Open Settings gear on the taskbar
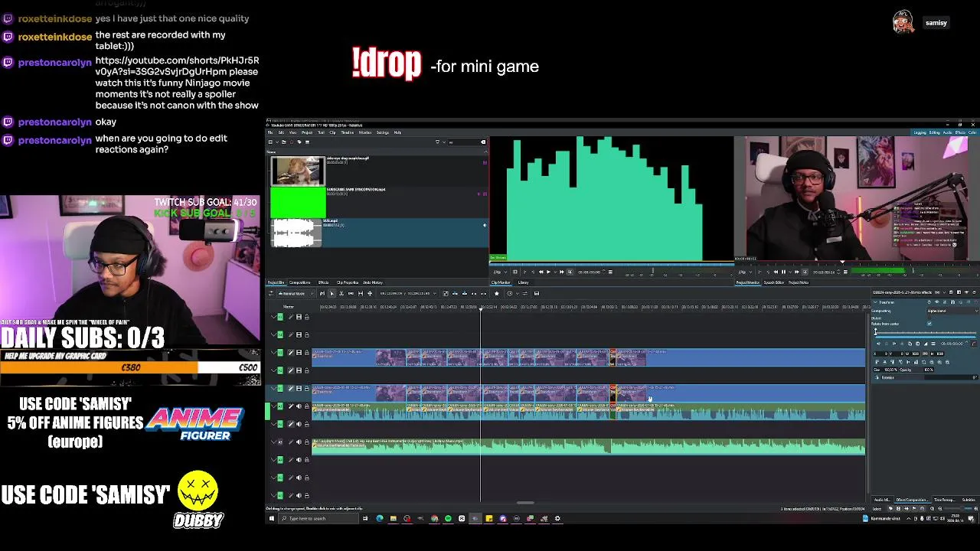Image resolution: width=980 pixels, height=551 pixels. (x=557, y=518)
